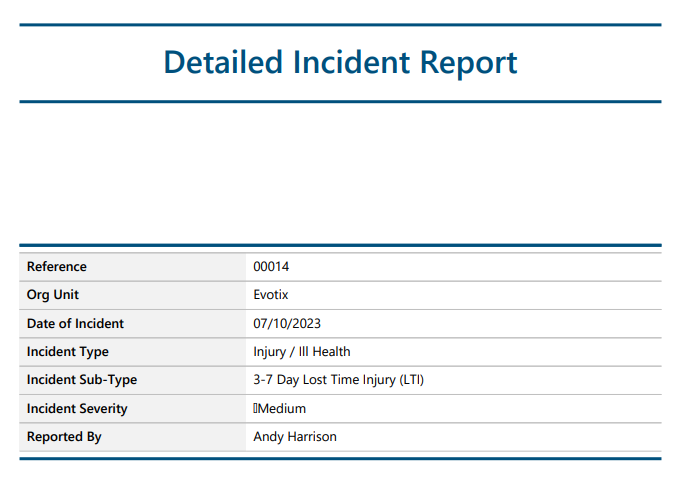
Task: Click the Evotix org unit value
Action: (270, 295)
